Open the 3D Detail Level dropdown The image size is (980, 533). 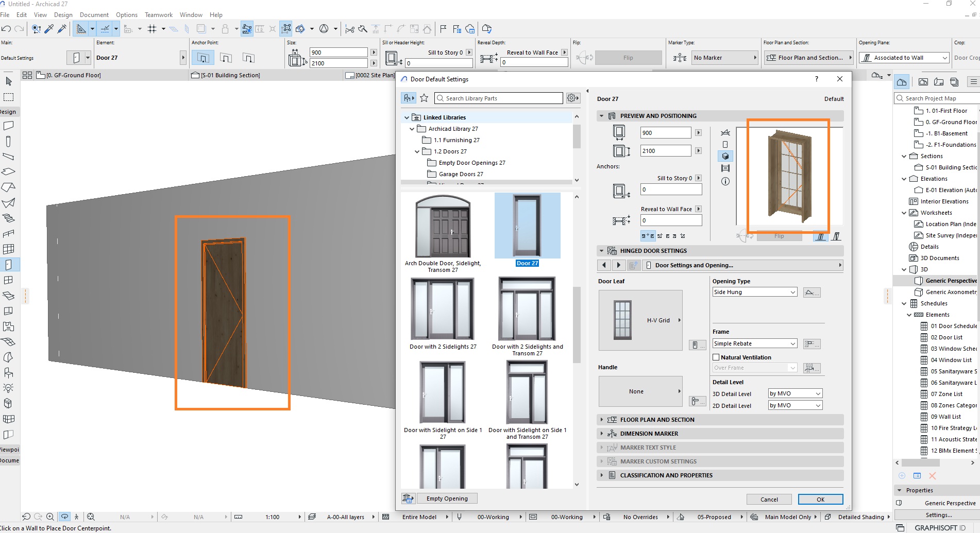tap(795, 393)
